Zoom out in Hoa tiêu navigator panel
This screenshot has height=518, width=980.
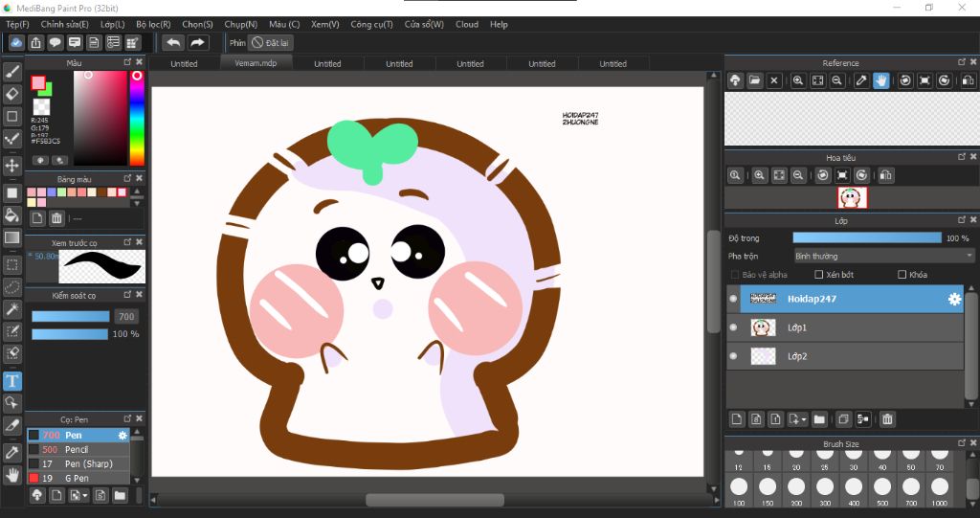(798, 176)
